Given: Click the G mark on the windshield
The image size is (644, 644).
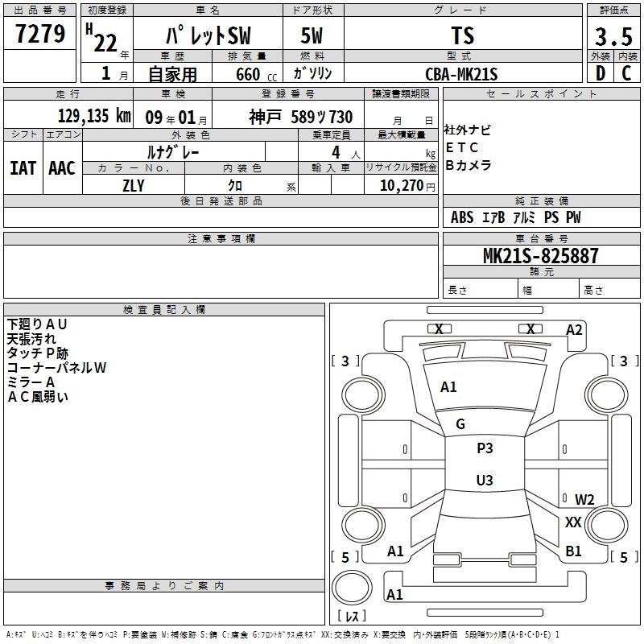Looking at the screenshot, I should point(460,424).
